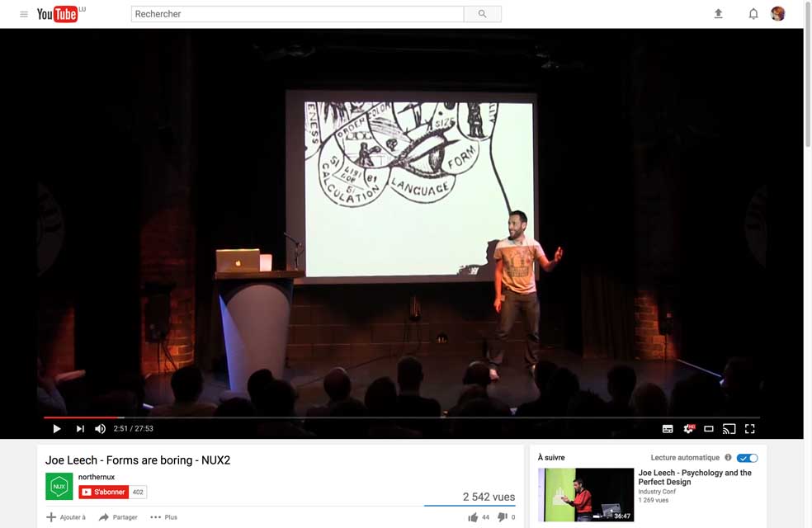Open the player settings gear
812x528 pixels.
coord(688,429)
